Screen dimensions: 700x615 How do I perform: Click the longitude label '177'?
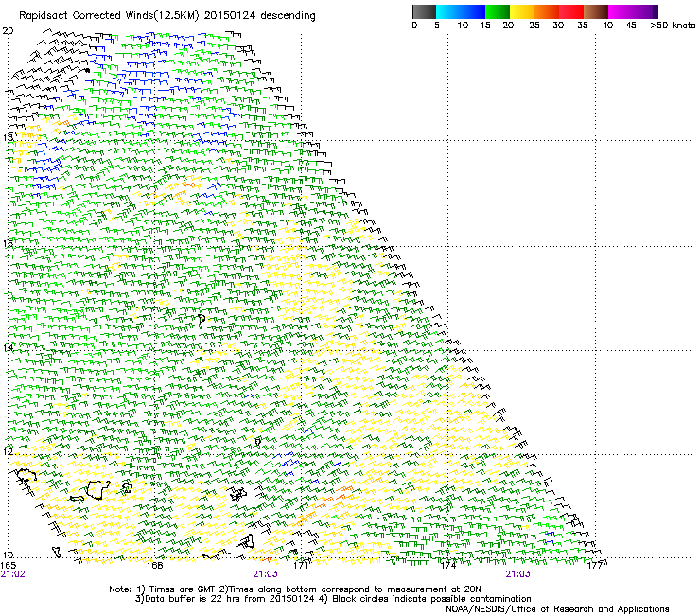[595, 565]
